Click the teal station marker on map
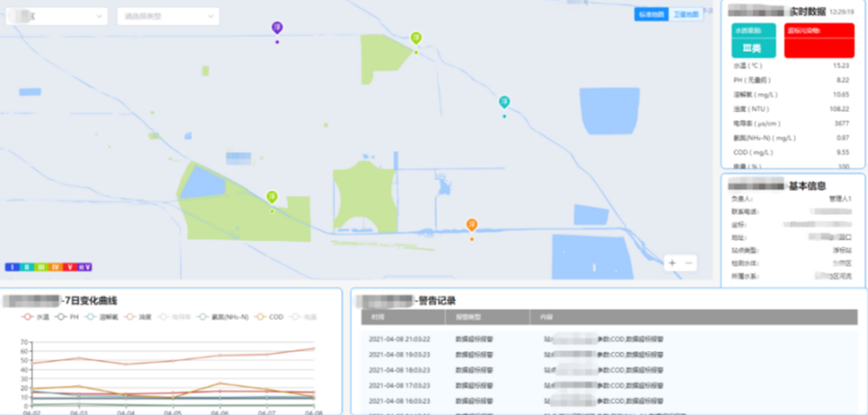The width and height of the screenshot is (868, 415). click(x=504, y=102)
